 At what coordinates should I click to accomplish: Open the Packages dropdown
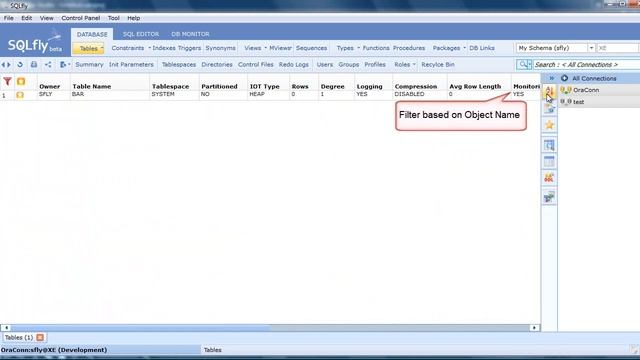tap(464, 48)
